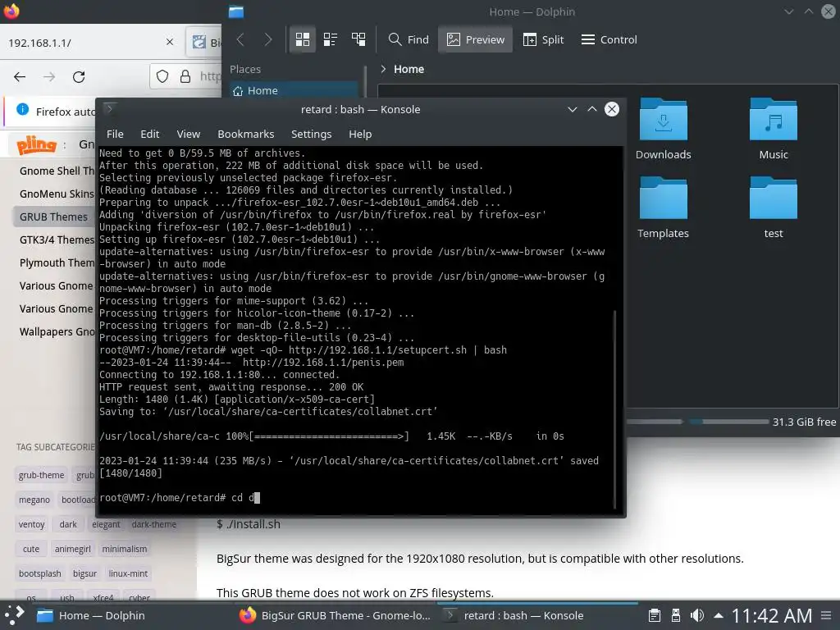The image size is (840, 630).
Task: Open GTK3/4 Themes category
Action: tap(57, 240)
